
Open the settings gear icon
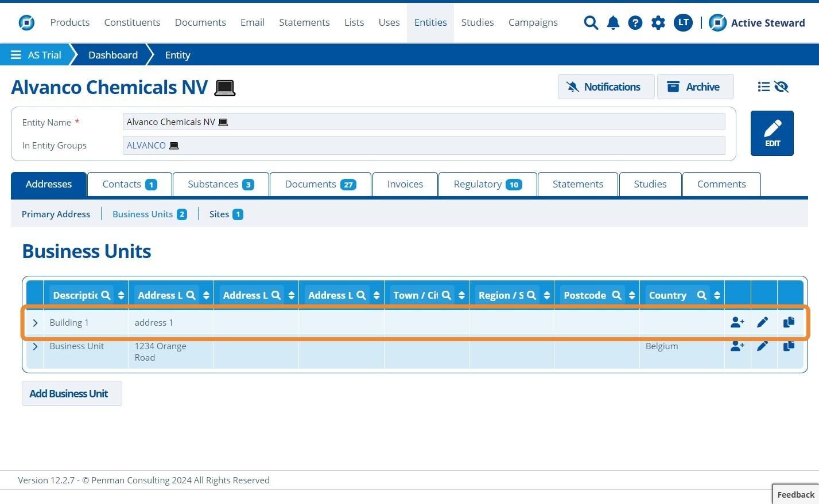658,22
